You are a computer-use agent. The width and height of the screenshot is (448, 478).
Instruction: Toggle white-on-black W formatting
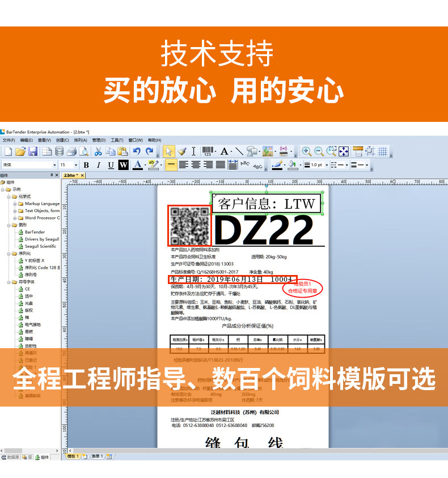coord(123,165)
